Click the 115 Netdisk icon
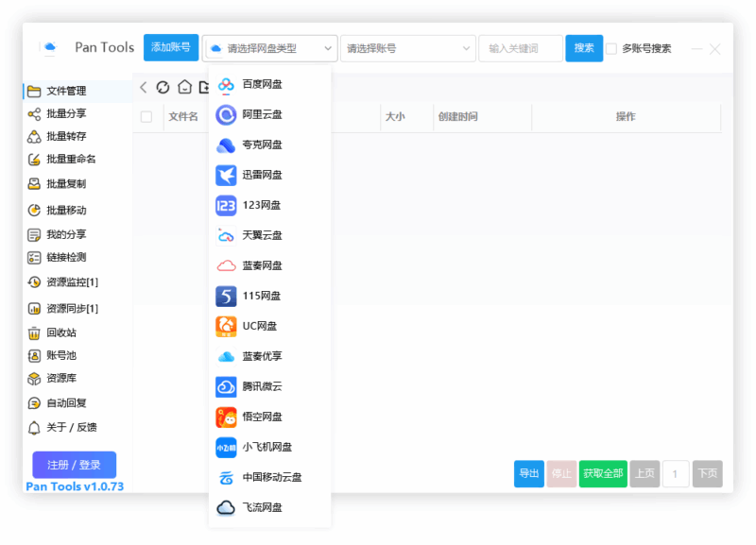 226,297
